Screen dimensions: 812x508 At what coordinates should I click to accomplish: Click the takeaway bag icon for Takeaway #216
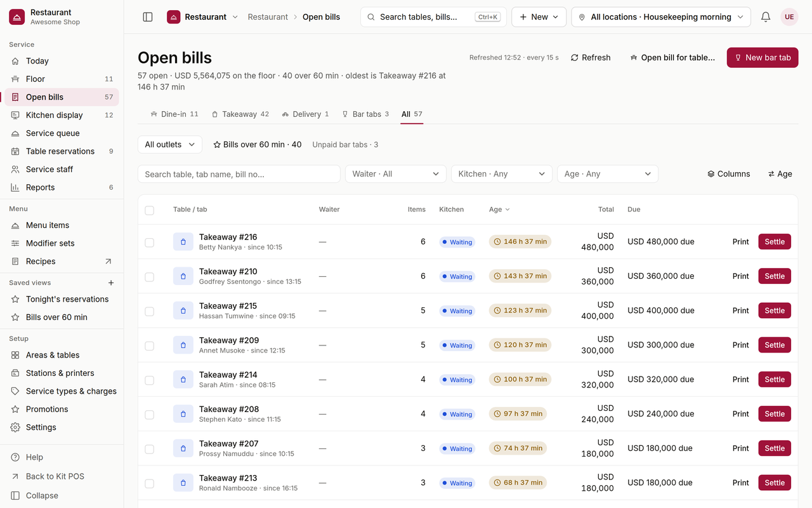tap(183, 242)
